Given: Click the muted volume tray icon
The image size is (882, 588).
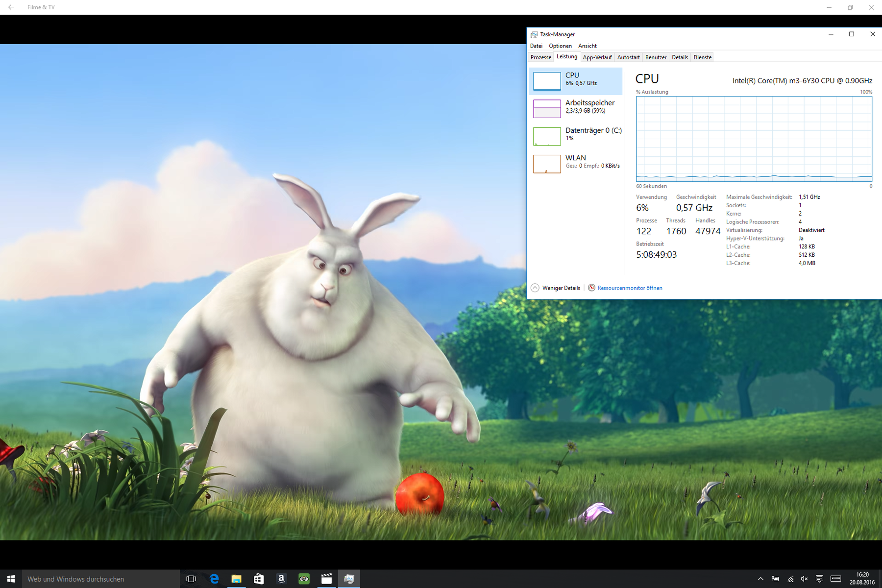Looking at the screenshot, I should pyautogui.click(x=805, y=579).
